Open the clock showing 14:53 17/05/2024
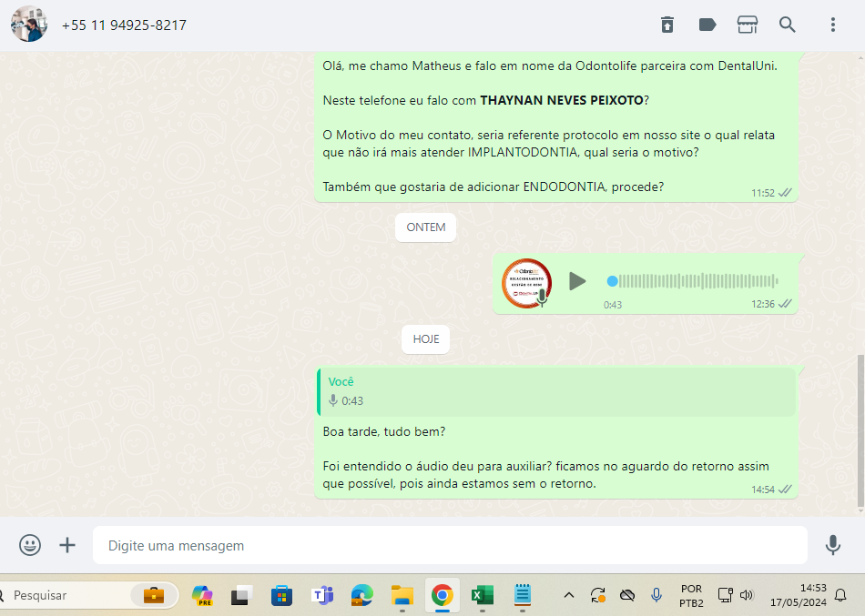865x616 pixels. pos(799,596)
